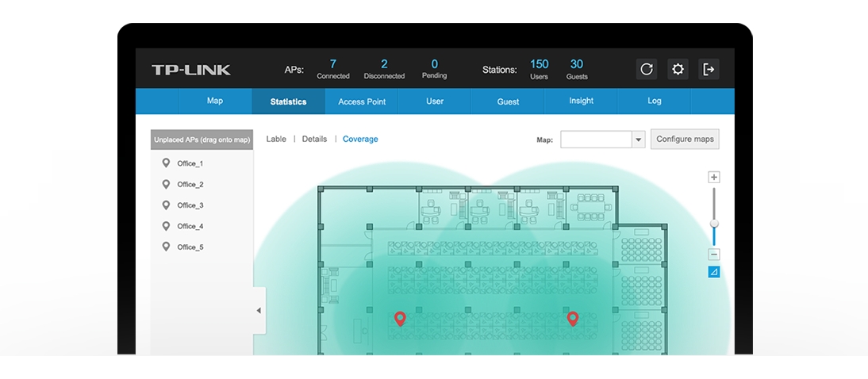The width and height of the screenshot is (868, 379).
Task: Open the Log tab
Action: coord(655,101)
